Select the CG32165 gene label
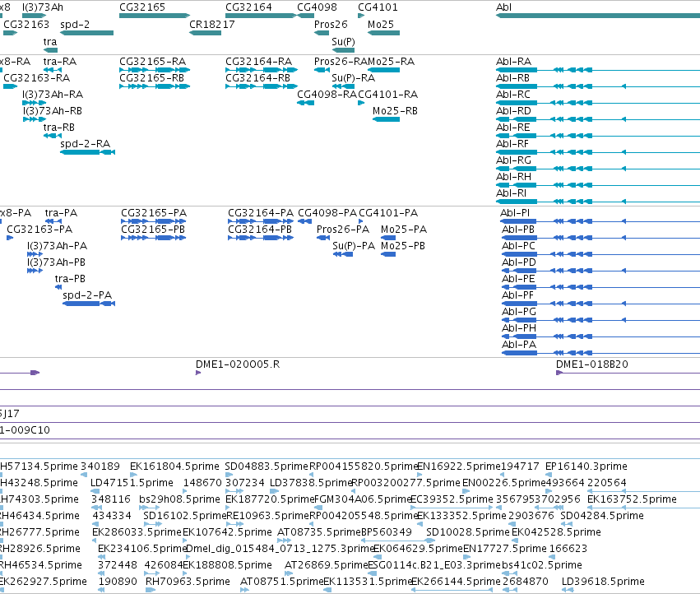 [142, 7]
